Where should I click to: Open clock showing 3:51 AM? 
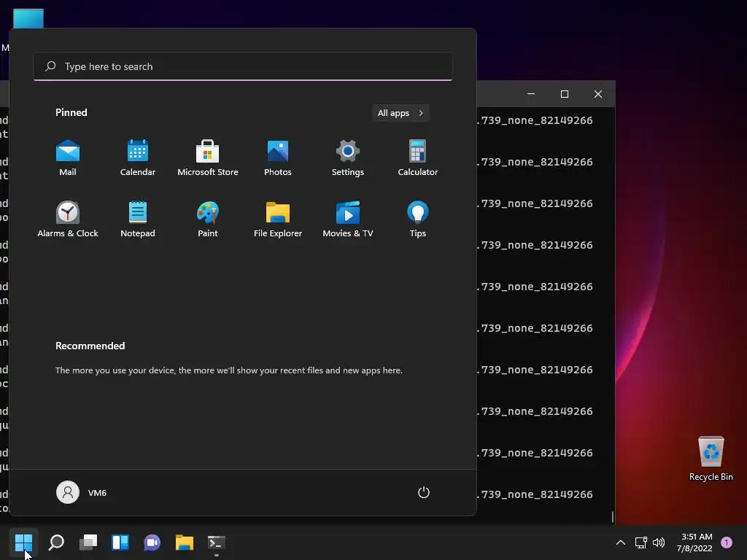694,542
